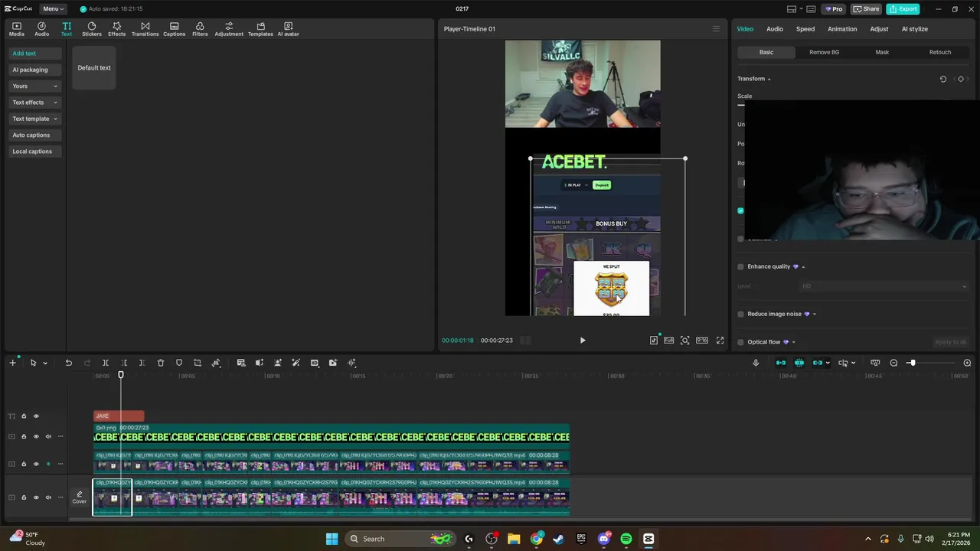Viewport: 980px width, 551px height.
Task: Open the player panel hamburger menu
Action: point(716,29)
